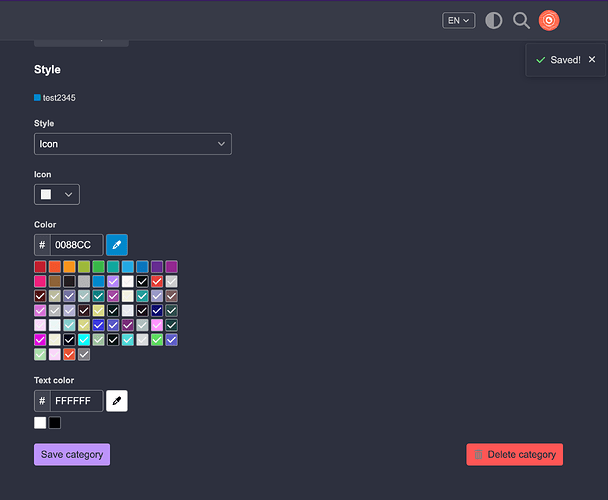Pick the brown unchecked swatch
This screenshot has width=608, height=500.
[x=55, y=281]
